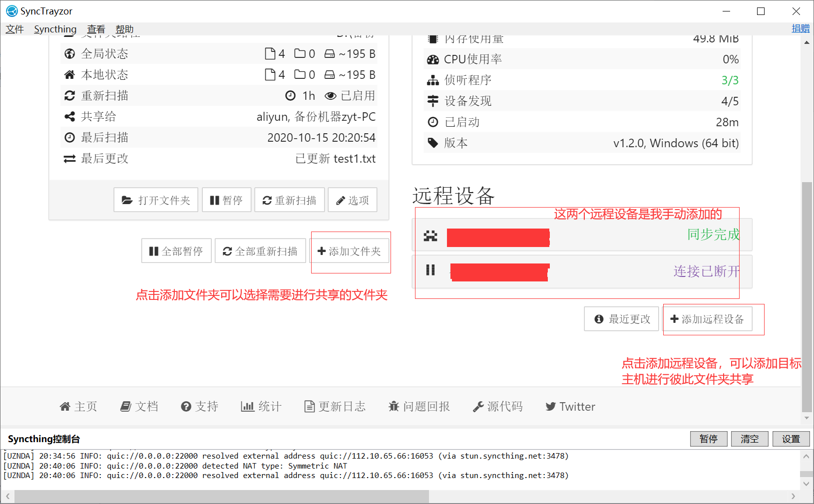Expand remote device showing 连接已断开
814x504 pixels.
(x=582, y=271)
